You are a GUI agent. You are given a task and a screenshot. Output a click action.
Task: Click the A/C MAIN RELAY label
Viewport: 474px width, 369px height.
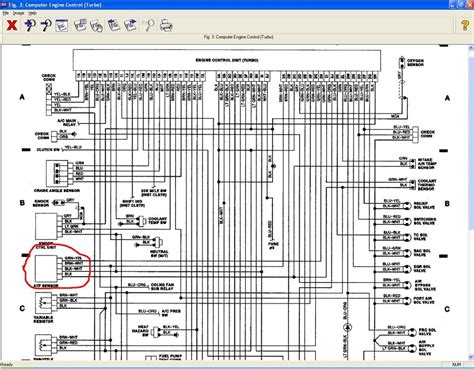tap(67, 122)
